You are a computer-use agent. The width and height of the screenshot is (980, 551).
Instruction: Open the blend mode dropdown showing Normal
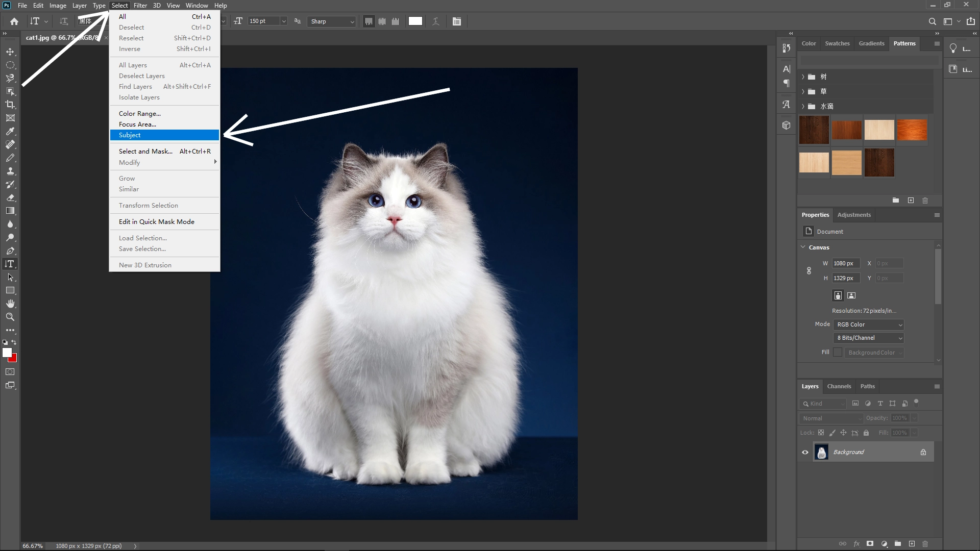tap(830, 418)
